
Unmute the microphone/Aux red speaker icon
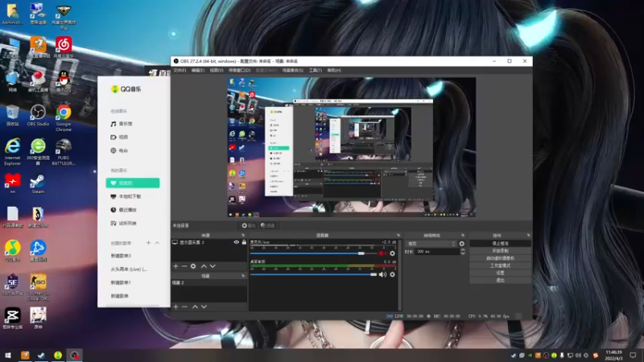click(382, 253)
